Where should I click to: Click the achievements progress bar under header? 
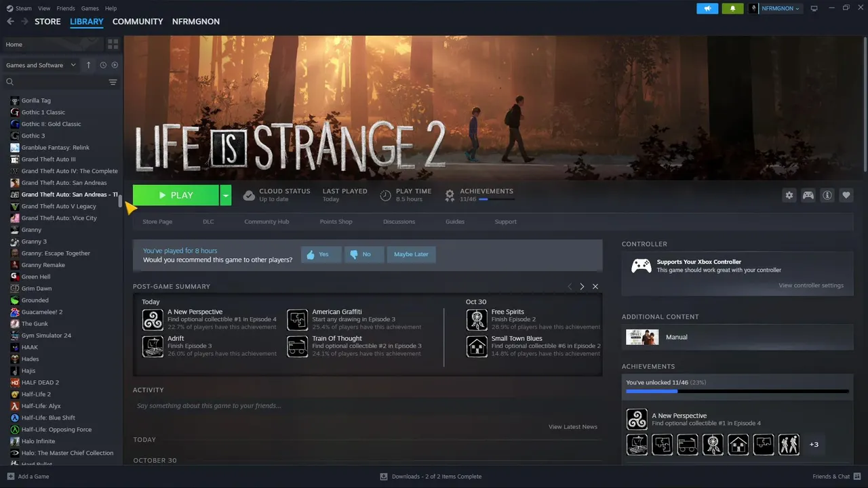[x=496, y=199]
